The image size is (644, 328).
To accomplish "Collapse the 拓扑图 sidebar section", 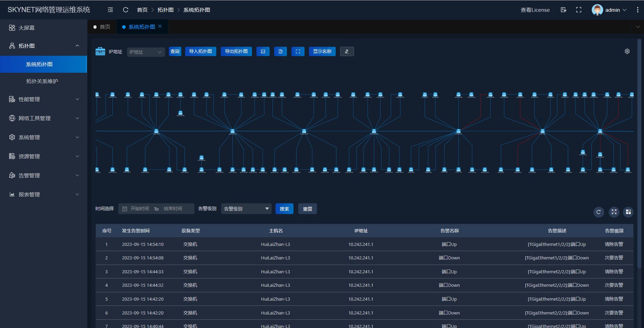I will point(44,46).
